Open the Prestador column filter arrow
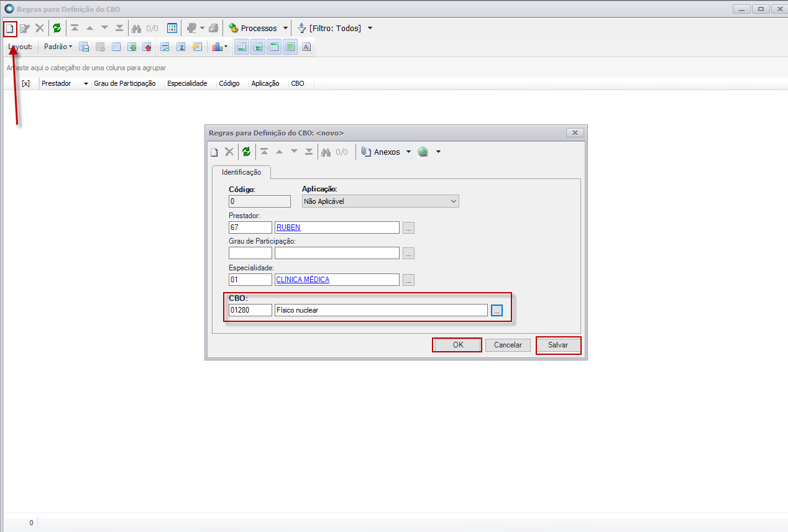The height and width of the screenshot is (532, 788). [86, 83]
